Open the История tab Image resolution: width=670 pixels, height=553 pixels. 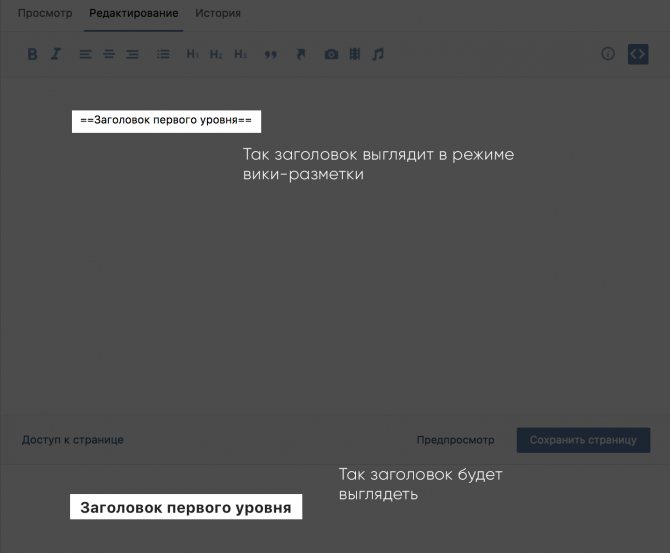(x=218, y=13)
